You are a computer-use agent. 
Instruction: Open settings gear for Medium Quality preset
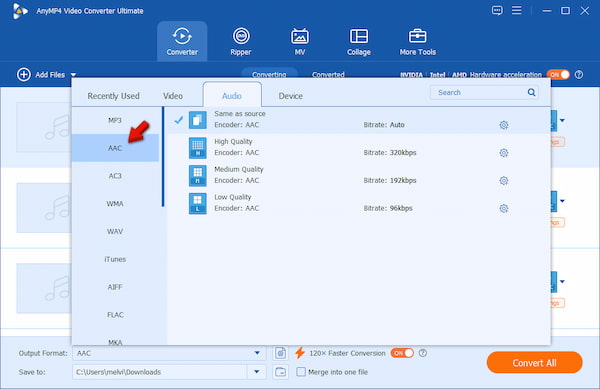click(504, 181)
